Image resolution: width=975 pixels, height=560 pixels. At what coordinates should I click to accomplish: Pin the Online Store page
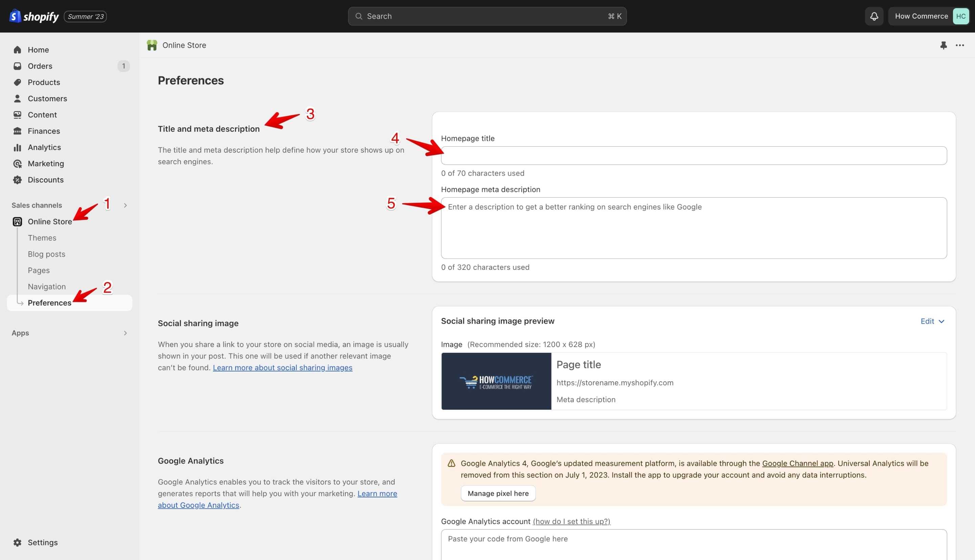[x=943, y=45]
